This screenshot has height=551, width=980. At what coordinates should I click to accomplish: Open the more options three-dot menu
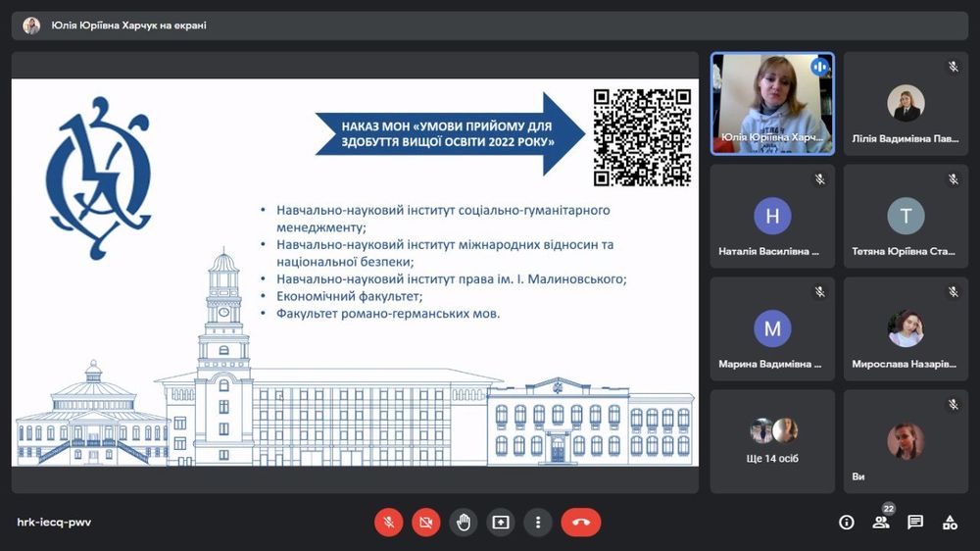[538, 523]
